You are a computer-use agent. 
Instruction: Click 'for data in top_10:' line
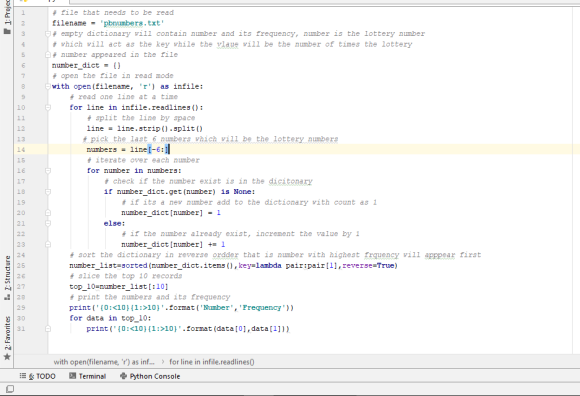pos(110,318)
